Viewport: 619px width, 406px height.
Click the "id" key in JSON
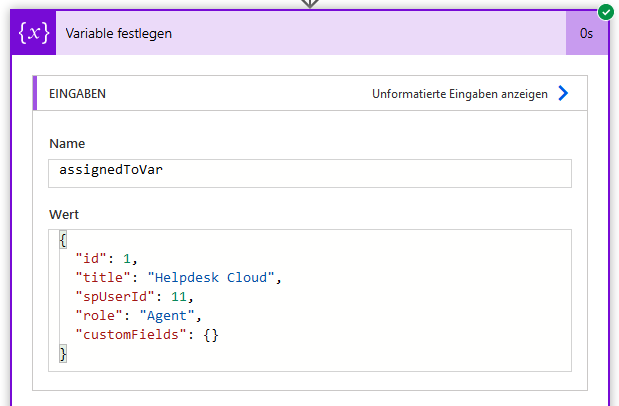tap(91, 259)
